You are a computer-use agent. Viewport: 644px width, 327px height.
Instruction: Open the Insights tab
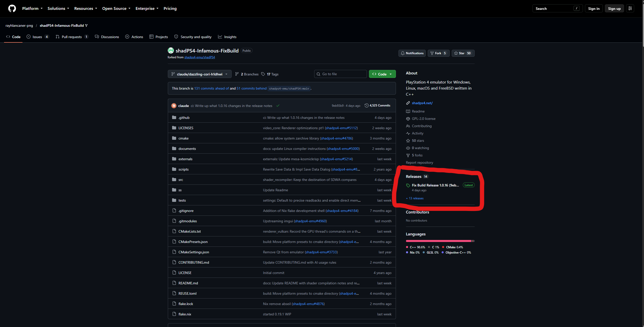point(227,37)
